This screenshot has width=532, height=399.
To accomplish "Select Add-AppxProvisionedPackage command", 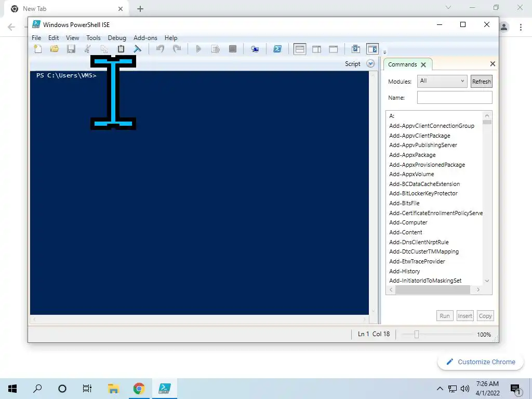I will coord(427,165).
